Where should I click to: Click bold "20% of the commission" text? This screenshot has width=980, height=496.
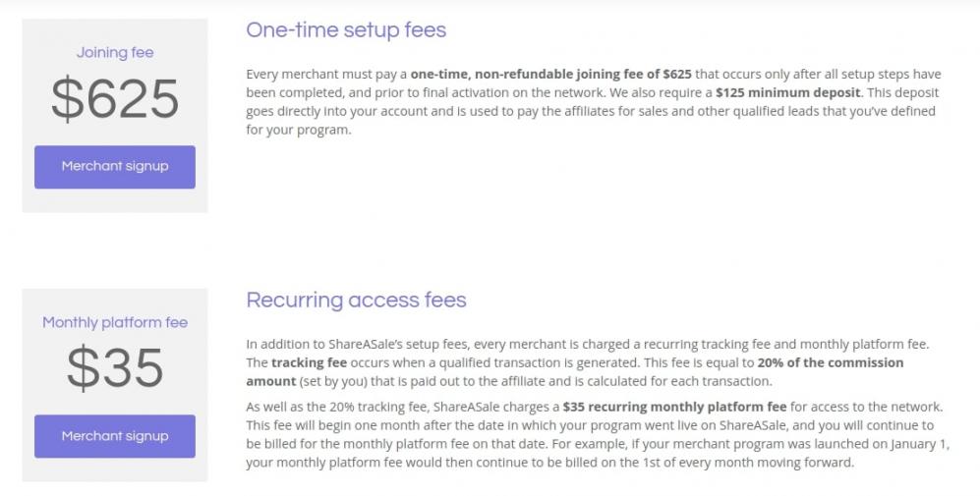[831, 362]
